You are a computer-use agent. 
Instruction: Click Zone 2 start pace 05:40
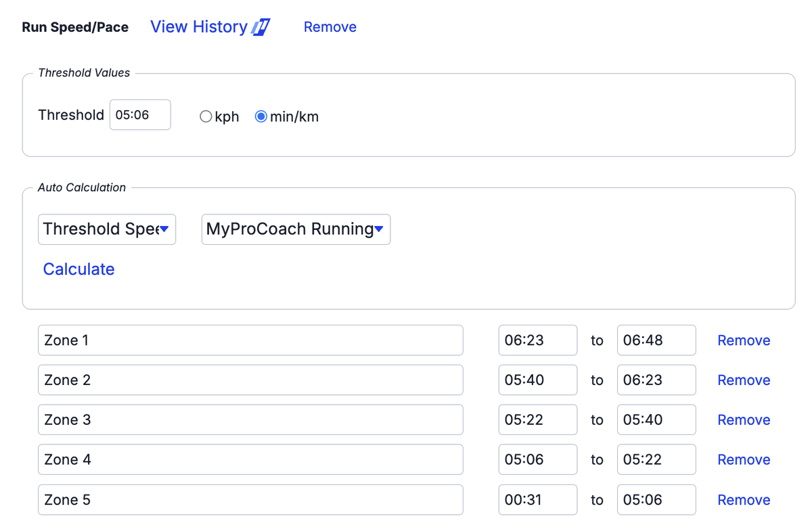click(538, 380)
